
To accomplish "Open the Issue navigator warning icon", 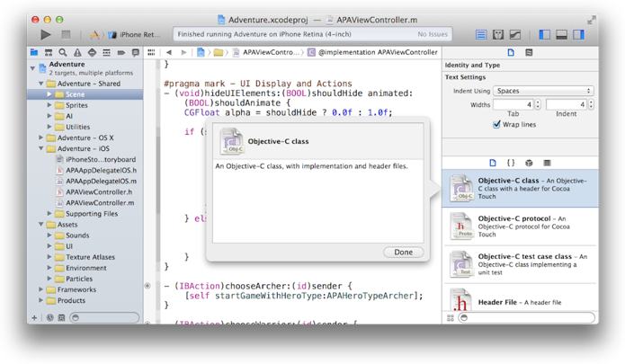I will point(77,52).
